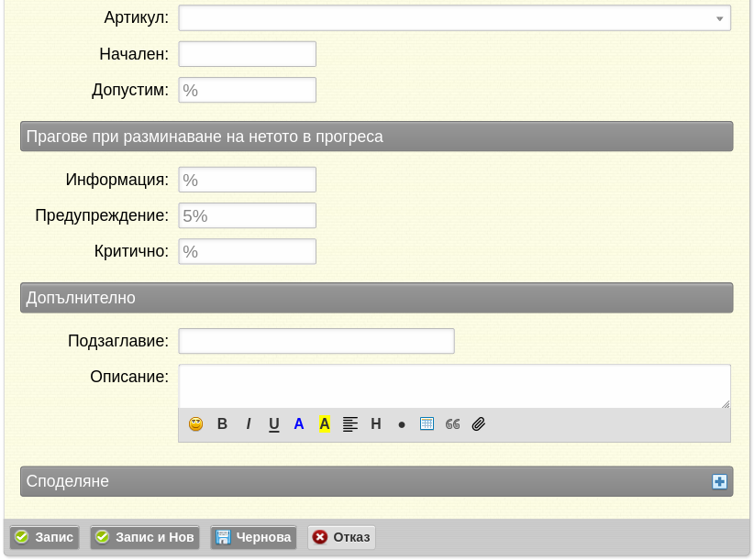Image resolution: width=754 pixels, height=560 pixels.
Task: Focus the Предупреждение percent field
Action: (x=247, y=215)
